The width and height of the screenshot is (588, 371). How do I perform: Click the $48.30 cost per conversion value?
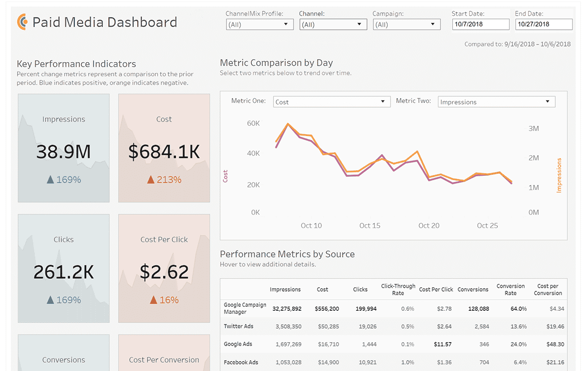click(x=555, y=345)
